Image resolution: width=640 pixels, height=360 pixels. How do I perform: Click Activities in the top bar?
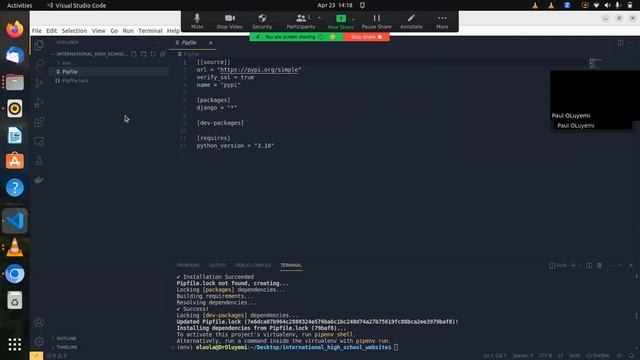20,5
